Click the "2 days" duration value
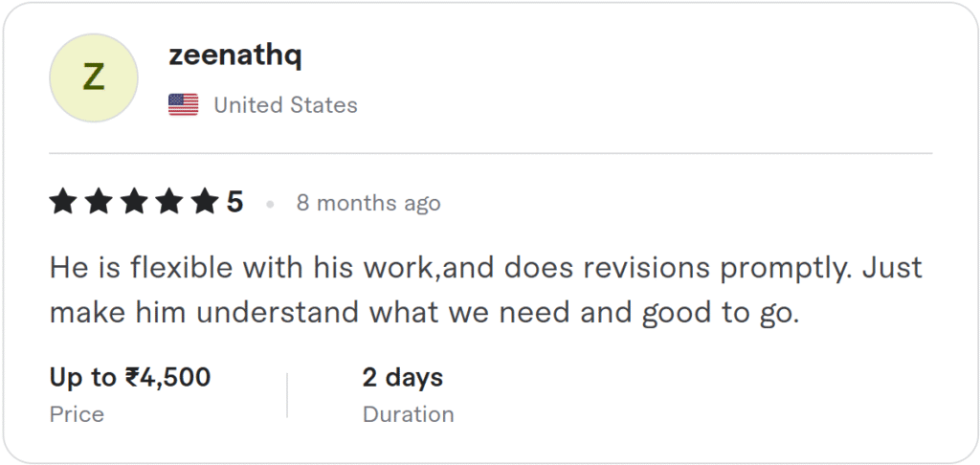This screenshot has width=980, height=465. coord(402,377)
